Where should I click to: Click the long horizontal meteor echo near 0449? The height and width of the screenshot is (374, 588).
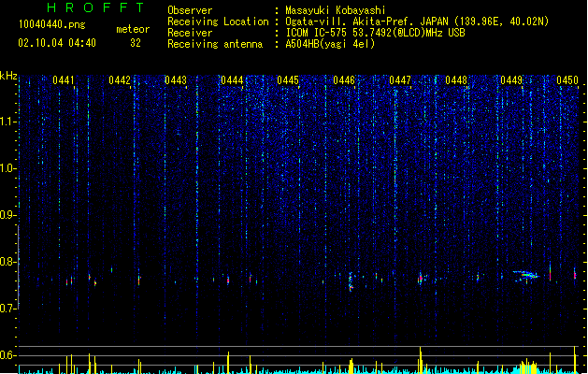tap(526, 275)
